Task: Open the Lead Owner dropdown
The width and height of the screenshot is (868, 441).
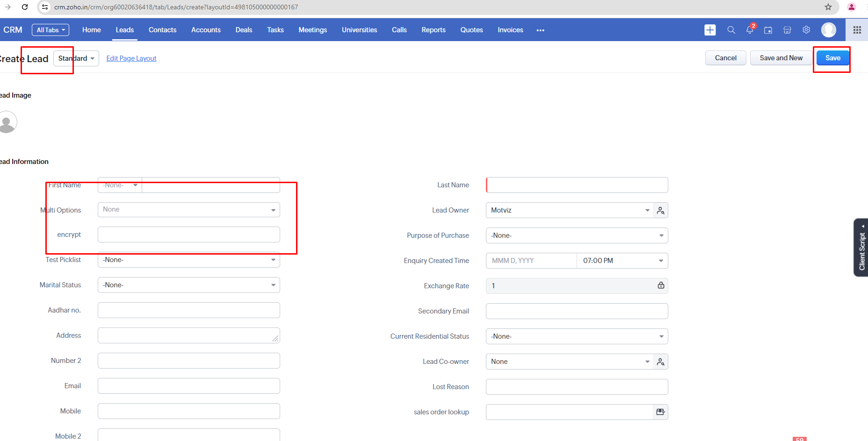Action: click(570, 210)
